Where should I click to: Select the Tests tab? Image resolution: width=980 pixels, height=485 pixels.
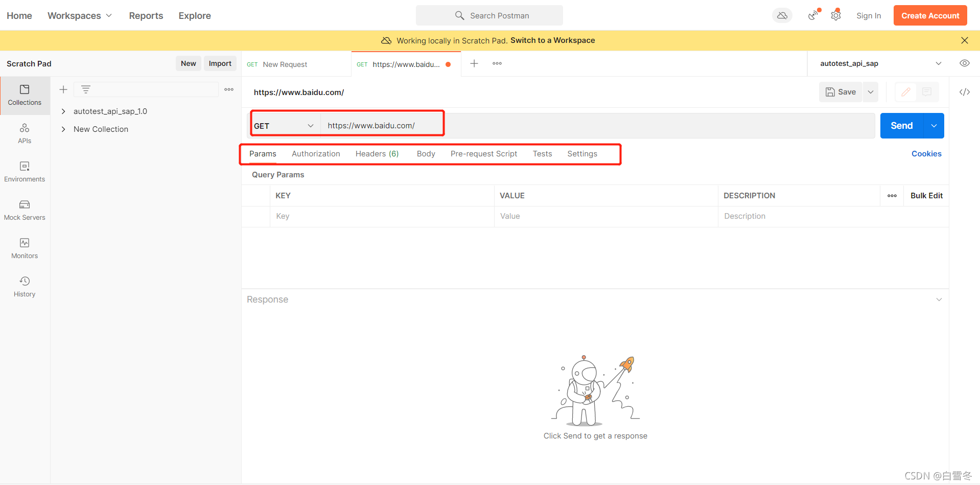542,154
